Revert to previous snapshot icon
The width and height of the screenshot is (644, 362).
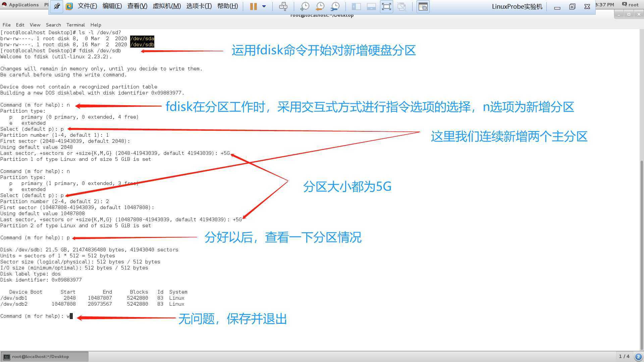click(x=320, y=6)
